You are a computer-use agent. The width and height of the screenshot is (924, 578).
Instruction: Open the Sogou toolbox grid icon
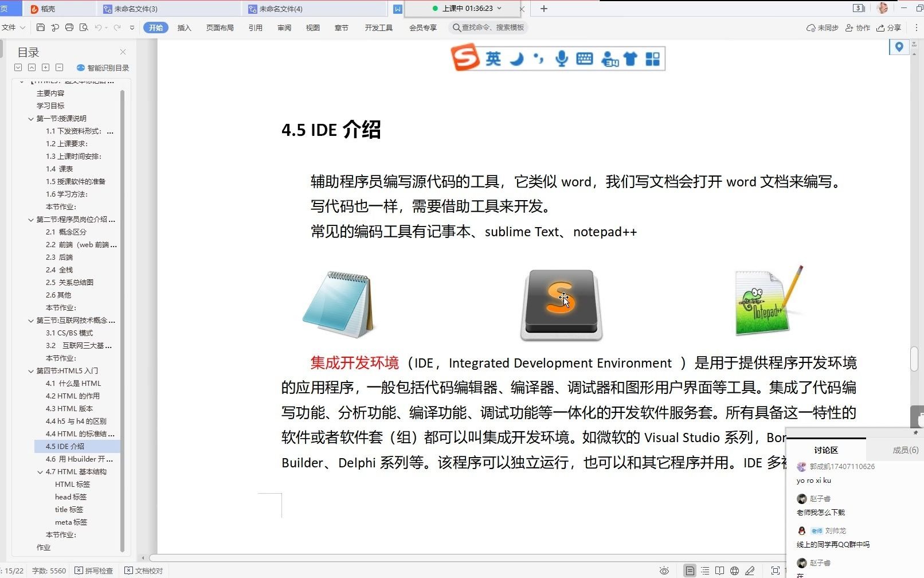coord(653,58)
